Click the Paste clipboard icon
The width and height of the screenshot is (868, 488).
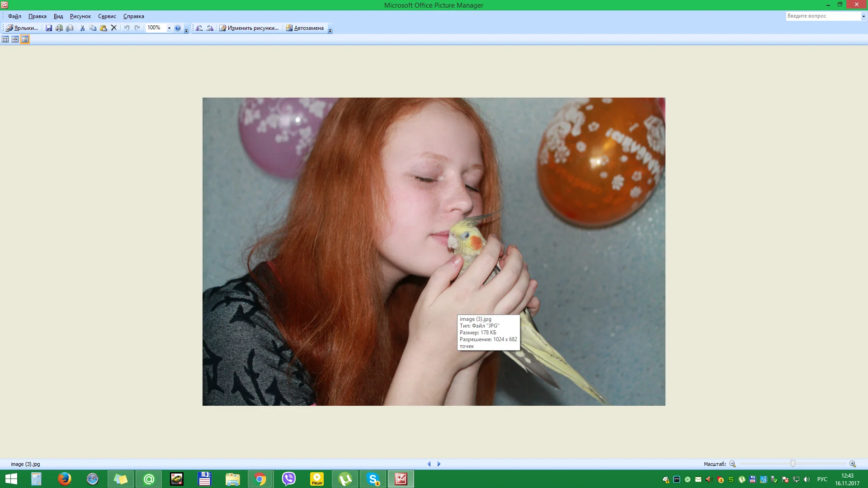click(x=103, y=28)
